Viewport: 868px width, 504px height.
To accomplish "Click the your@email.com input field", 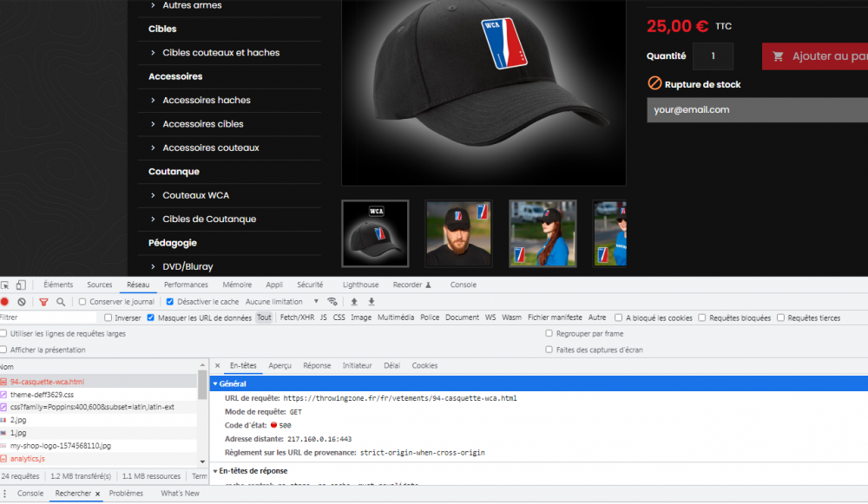I will (757, 110).
